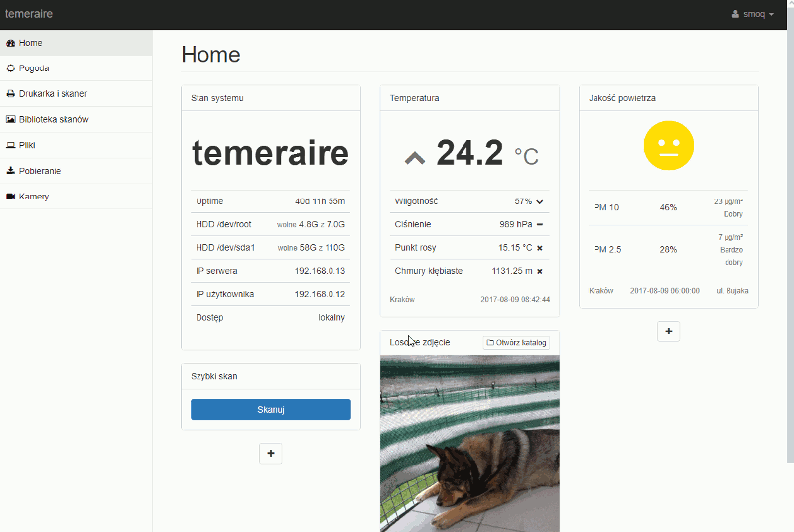Click the Kamery video camera icon
The image size is (794, 532).
point(11,197)
